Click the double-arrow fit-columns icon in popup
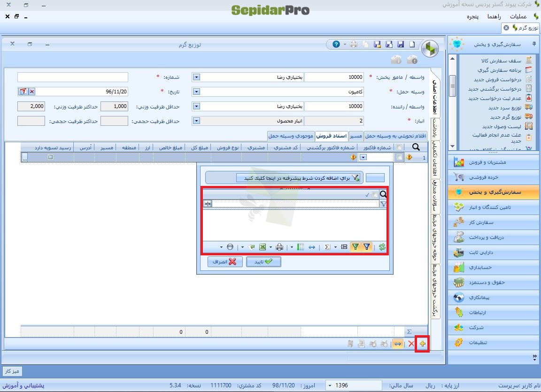The width and height of the screenshot is (541, 392). pyautogui.click(x=312, y=247)
